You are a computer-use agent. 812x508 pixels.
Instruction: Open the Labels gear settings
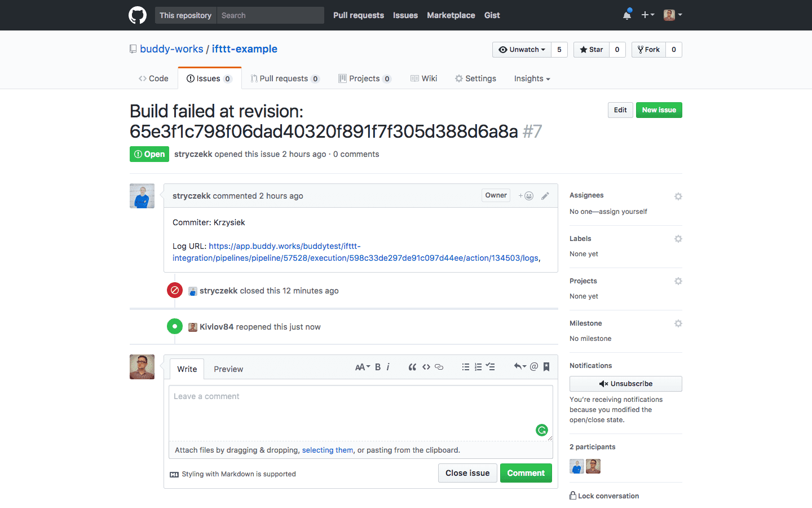[678, 239]
